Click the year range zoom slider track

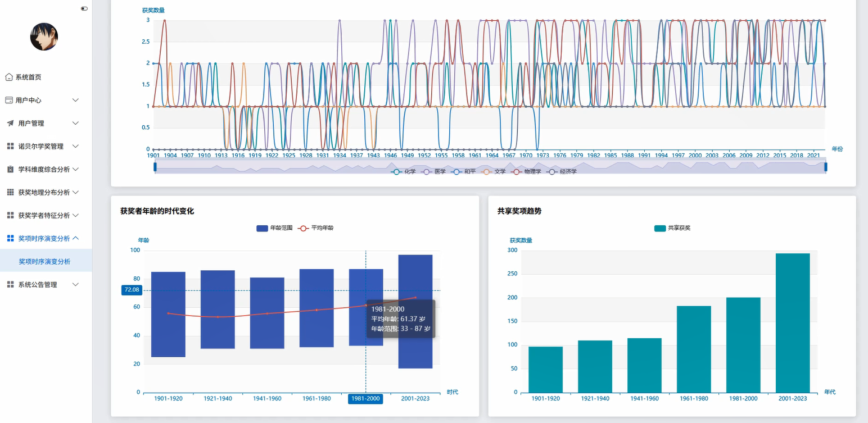click(x=490, y=166)
